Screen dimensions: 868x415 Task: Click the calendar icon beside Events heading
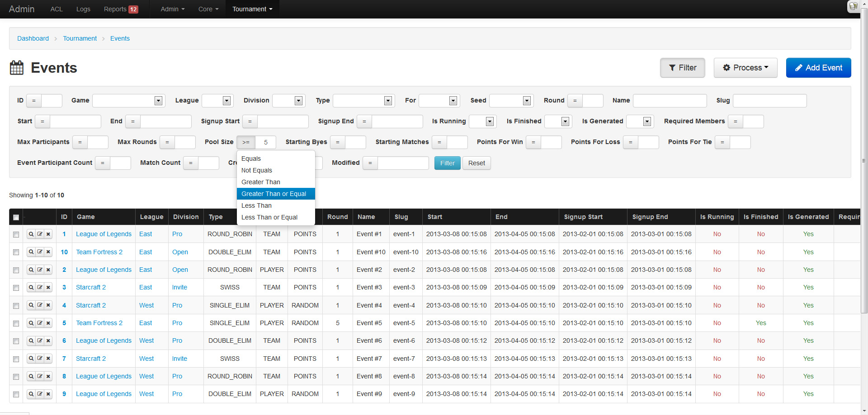coord(17,68)
